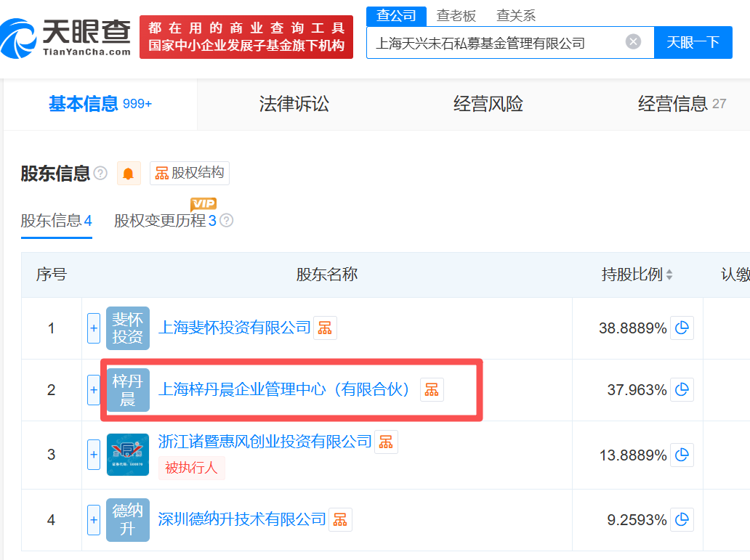
Task: Open the red 商业查询工具 banner
Action: click(x=246, y=37)
